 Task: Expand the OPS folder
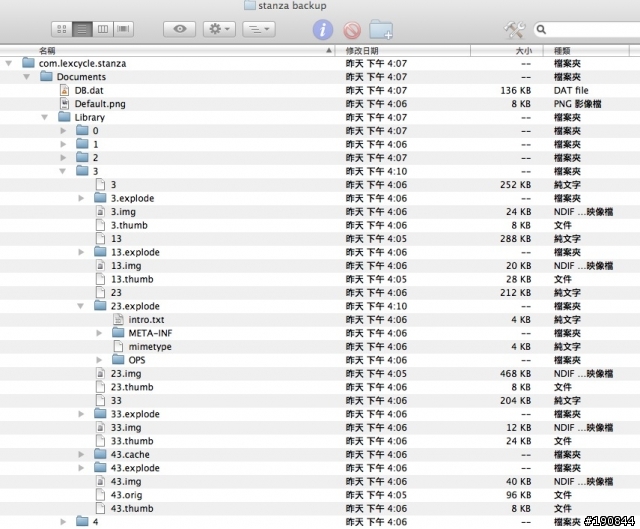pos(99,360)
